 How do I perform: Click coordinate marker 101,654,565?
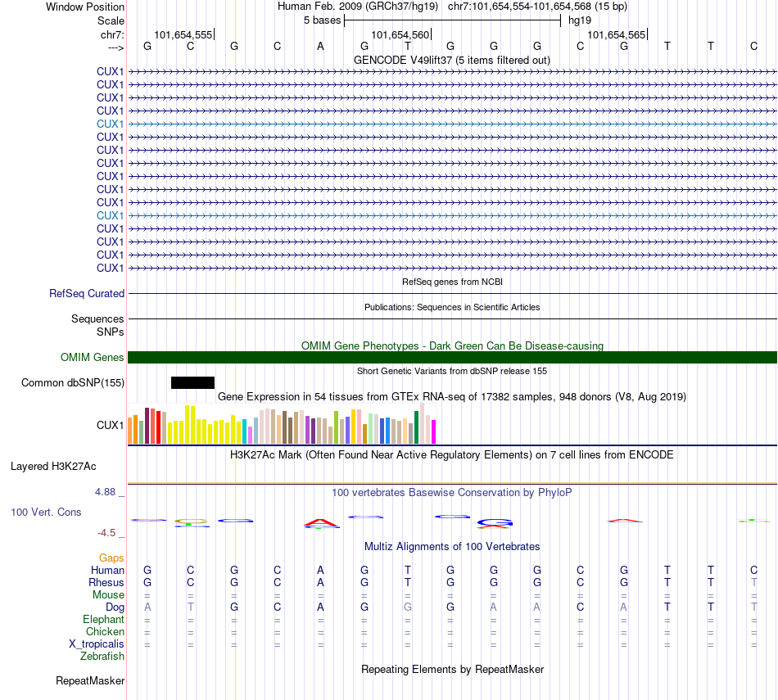616,34
